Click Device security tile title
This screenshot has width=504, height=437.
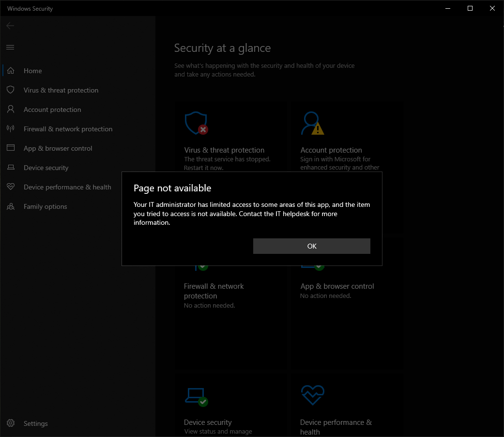click(208, 422)
